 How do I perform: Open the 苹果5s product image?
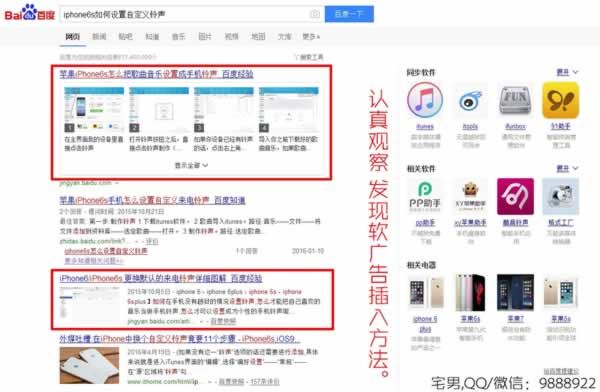tap(561, 293)
